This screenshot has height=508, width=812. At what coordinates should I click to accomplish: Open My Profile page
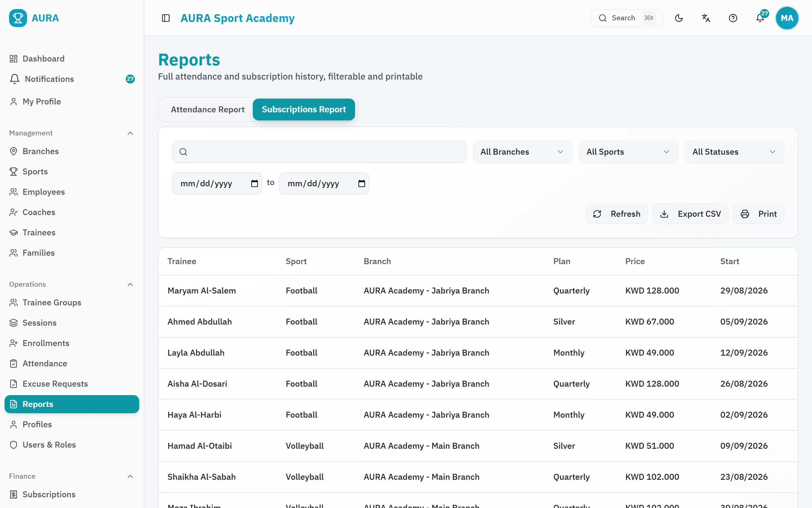pyautogui.click(x=72, y=102)
